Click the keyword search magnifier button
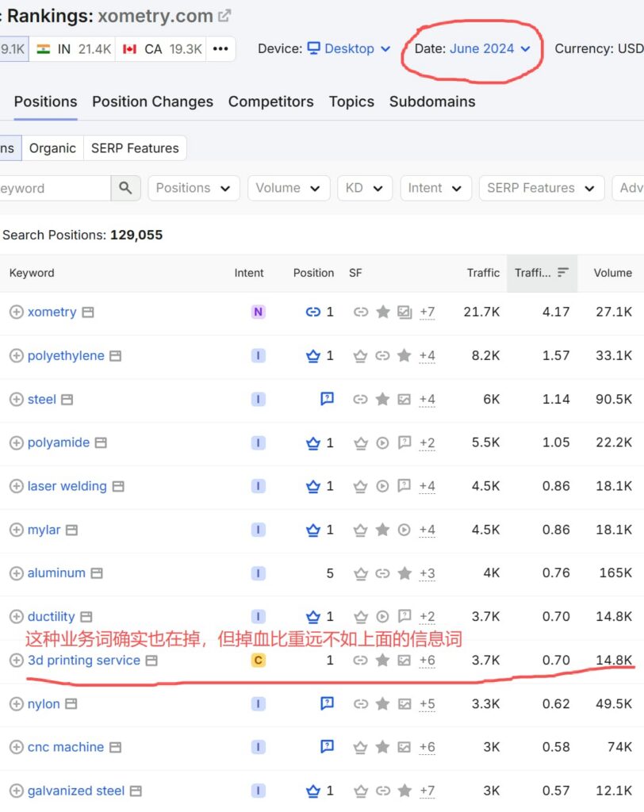Viewport: 644px width, 812px height. tap(125, 187)
